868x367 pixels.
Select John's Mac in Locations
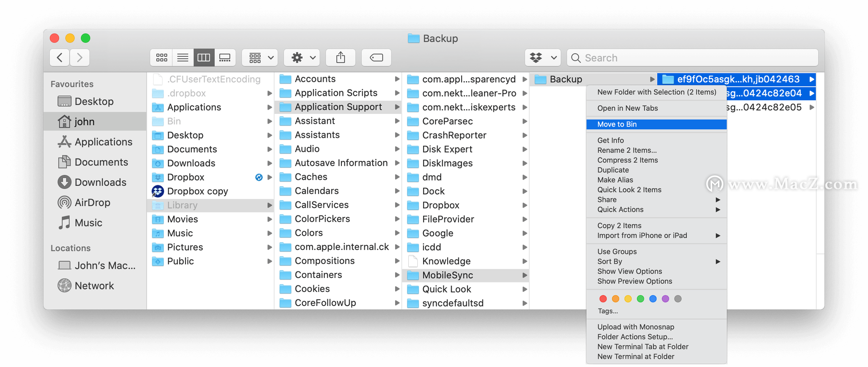click(x=94, y=265)
